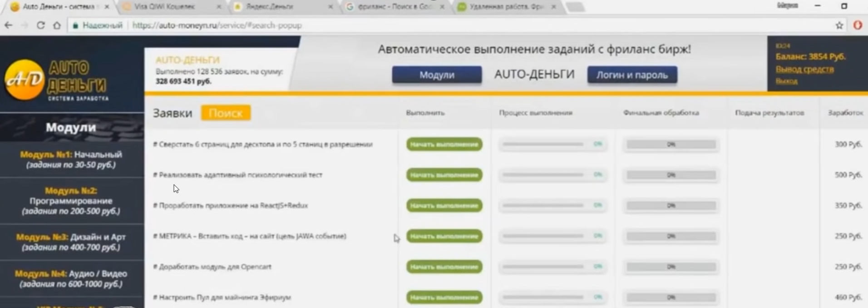
Task: Start execution for Сверстать 6 страниц task
Action: pos(444,144)
